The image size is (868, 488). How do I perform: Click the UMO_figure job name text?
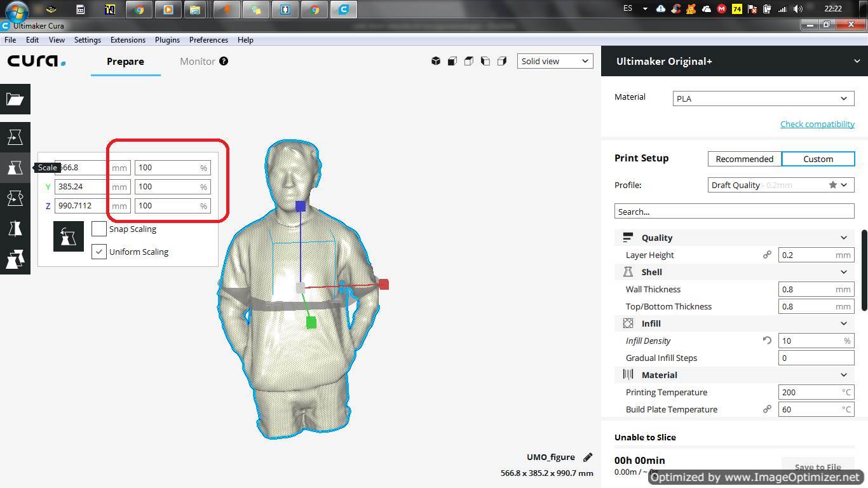(550, 457)
